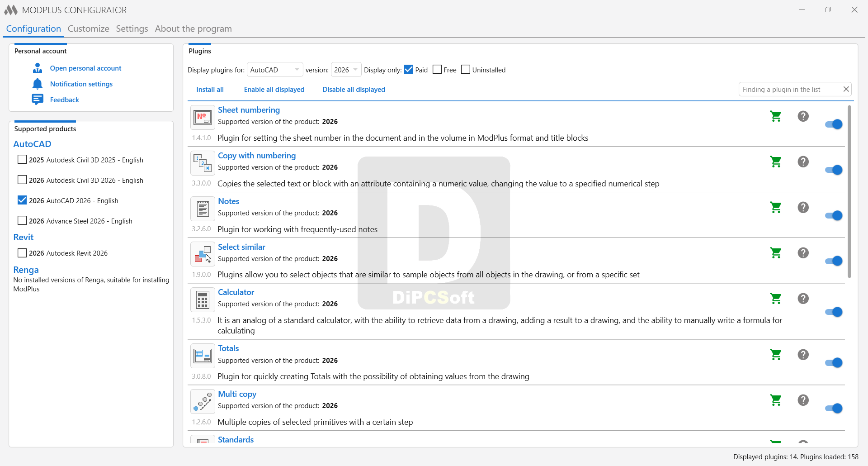Disable the Multi copy plugin toggle
The image size is (868, 466).
(x=834, y=409)
